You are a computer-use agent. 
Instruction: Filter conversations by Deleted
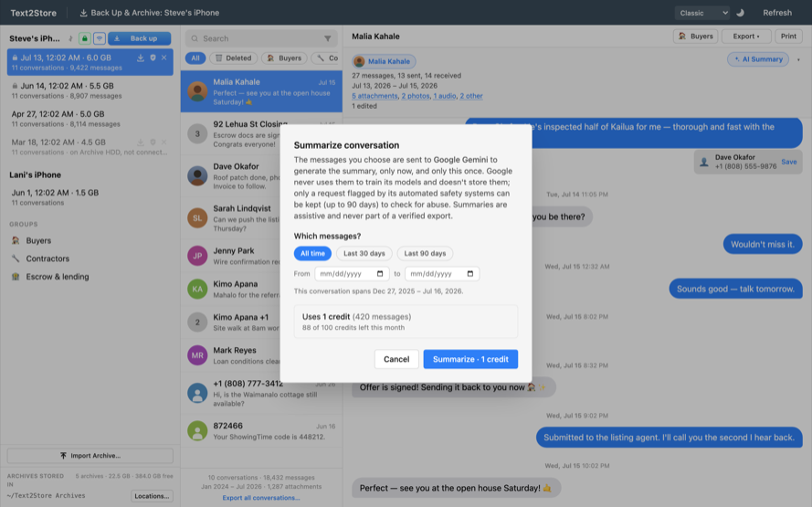(233, 58)
